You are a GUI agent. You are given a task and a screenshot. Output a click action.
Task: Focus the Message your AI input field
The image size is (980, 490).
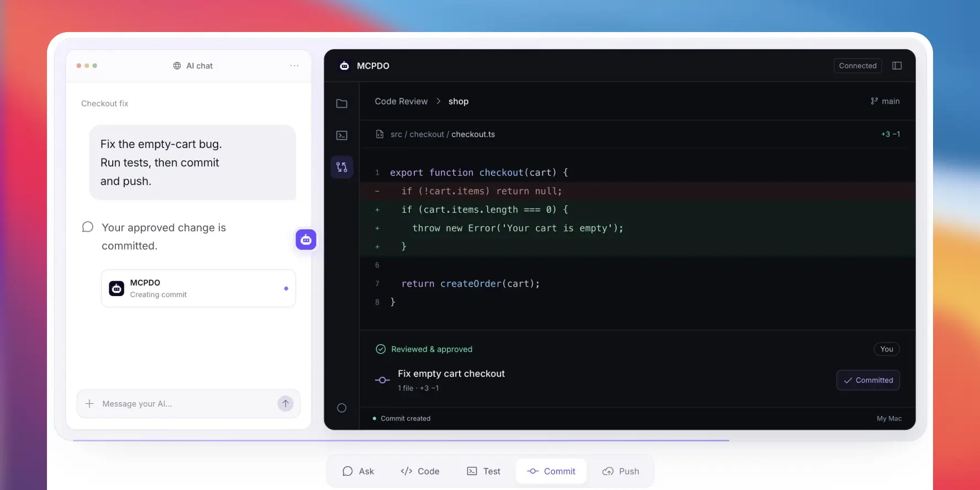189,404
